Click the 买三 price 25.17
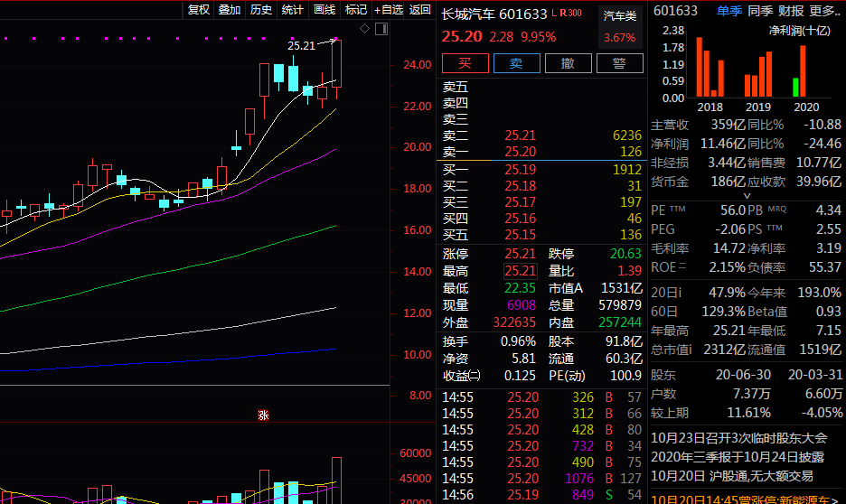This screenshot has height=504, width=846. (520, 202)
